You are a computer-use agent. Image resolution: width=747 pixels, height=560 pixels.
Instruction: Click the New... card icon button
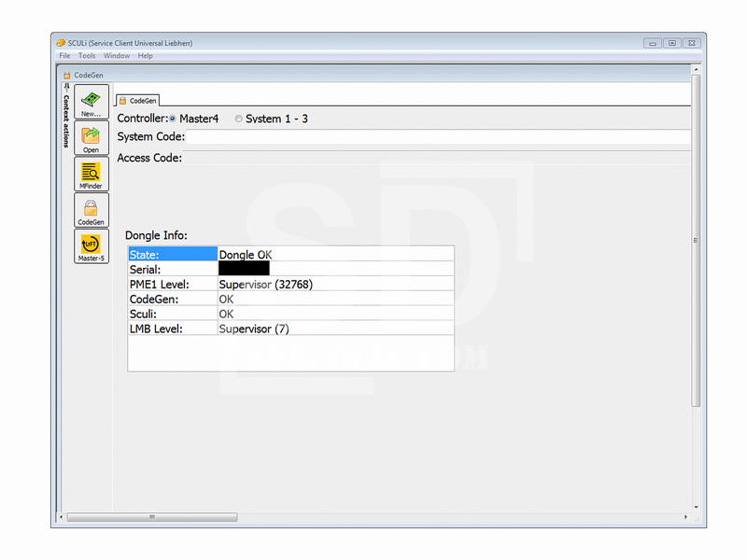(91, 101)
